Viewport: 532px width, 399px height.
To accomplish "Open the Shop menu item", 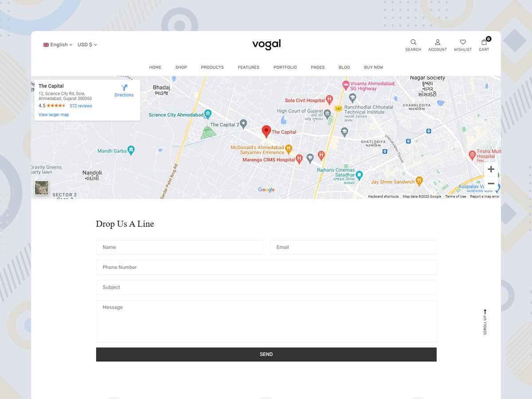I will point(181,67).
